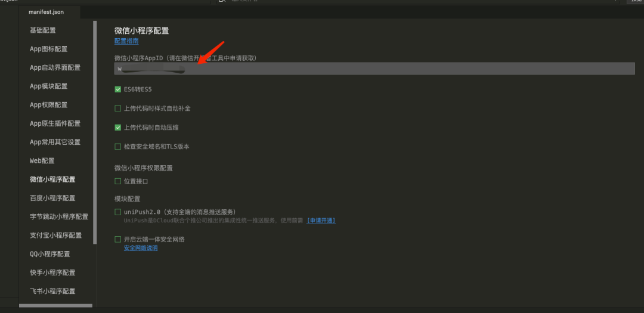The width and height of the screenshot is (644, 313).
Task: Open 支付宝小程序配置 section
Action: [56, 235]
